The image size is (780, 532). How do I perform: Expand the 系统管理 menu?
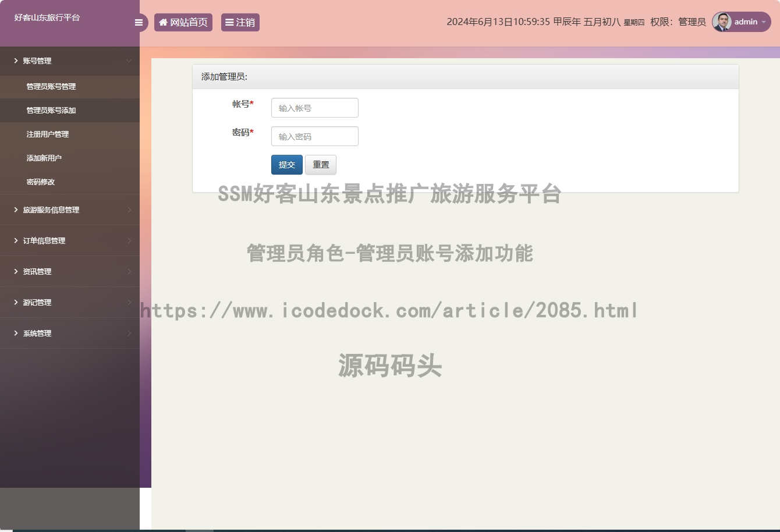pos(70,333)
